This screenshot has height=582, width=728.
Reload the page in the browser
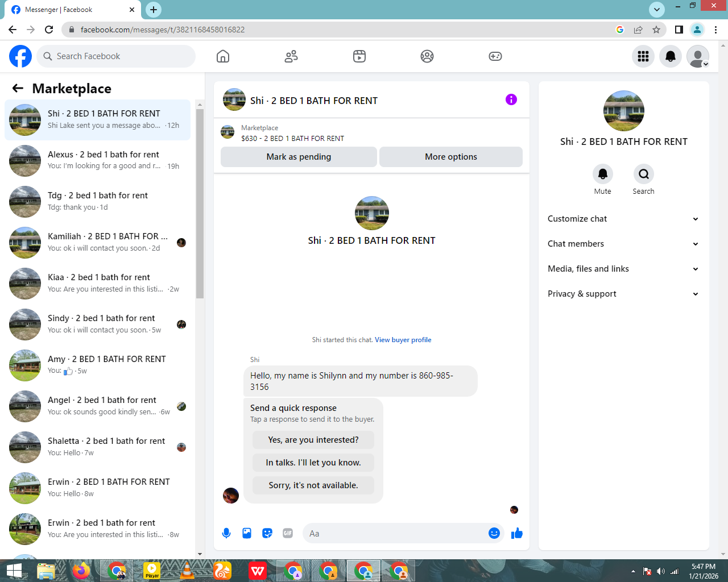[x=49, y=30]
